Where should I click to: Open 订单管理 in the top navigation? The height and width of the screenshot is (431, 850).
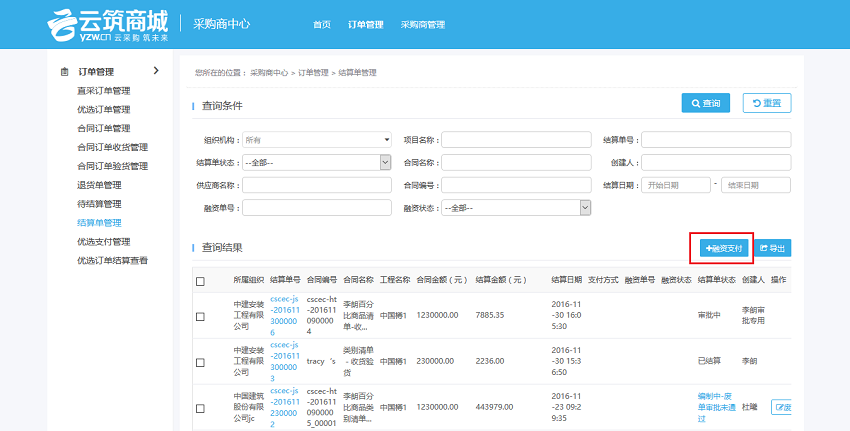(365, 24)
